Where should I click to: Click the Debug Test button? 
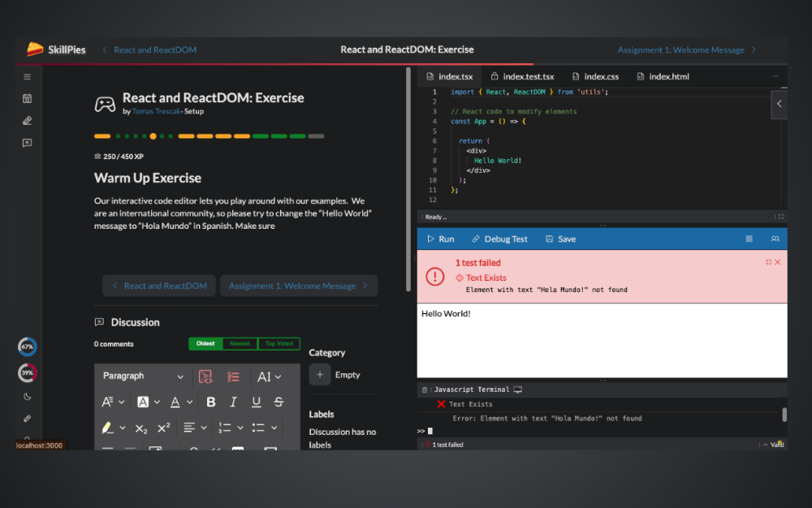(x=499, y=239)
